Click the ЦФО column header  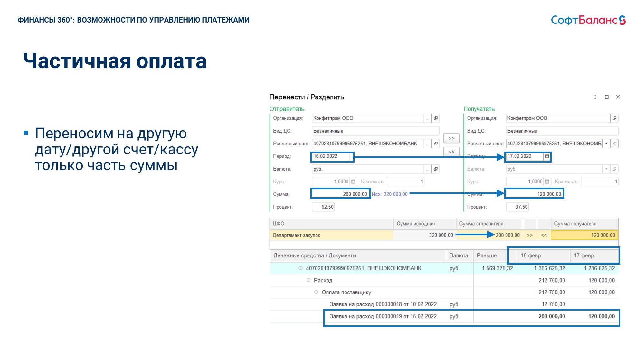click(x=332, y=224)
